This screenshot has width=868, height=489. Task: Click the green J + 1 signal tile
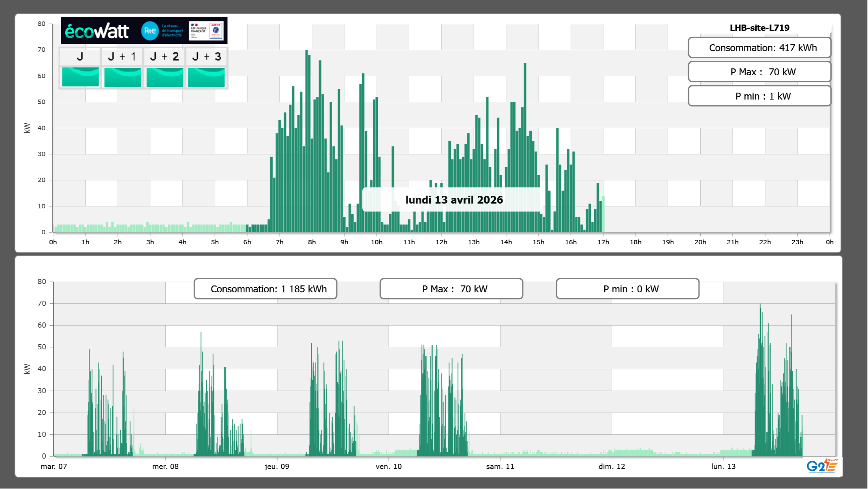click(122, 77)
